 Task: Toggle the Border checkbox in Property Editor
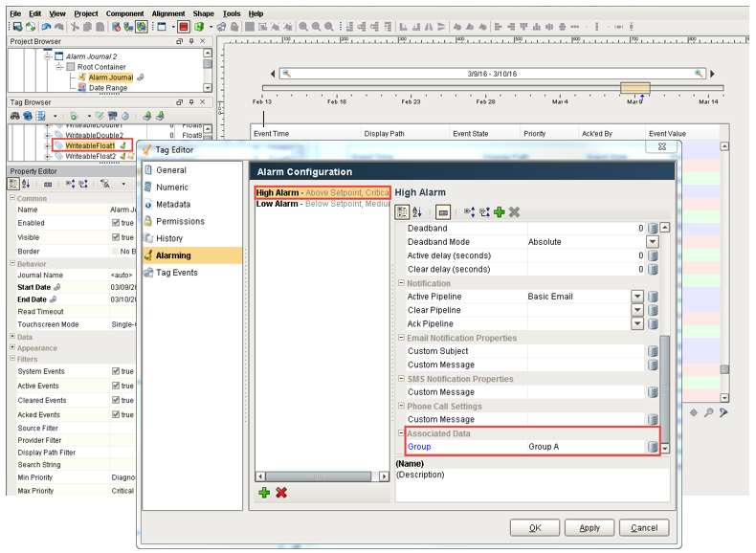115,252
